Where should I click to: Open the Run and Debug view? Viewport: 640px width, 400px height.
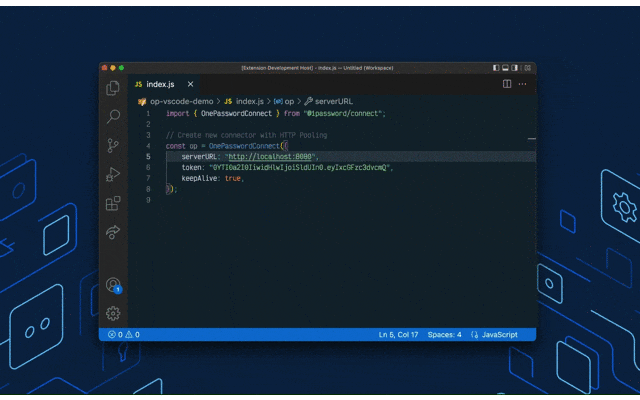click(x=113, y=174)
